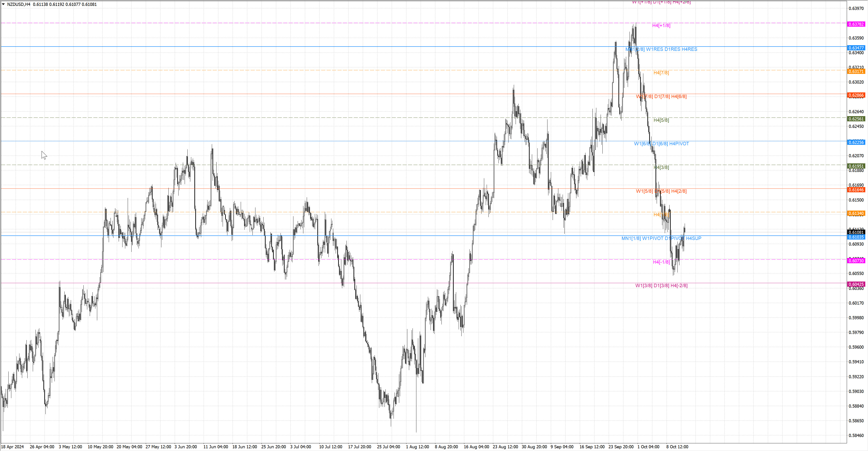Click the green 0.62561 price tag
The width and height of the screenshot is (868, 451).
point(856,119)
